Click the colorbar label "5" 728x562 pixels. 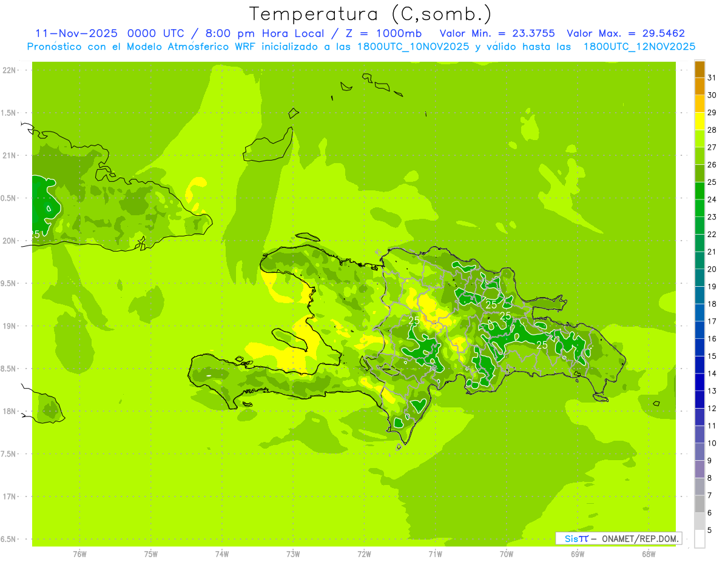[709, 530]
